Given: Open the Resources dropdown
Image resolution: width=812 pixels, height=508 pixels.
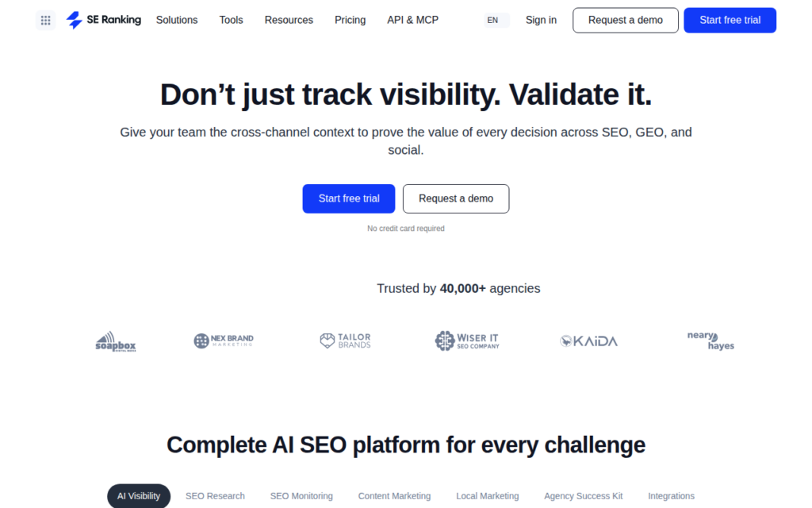Looking at the screenshot, I should coord(289,20).
